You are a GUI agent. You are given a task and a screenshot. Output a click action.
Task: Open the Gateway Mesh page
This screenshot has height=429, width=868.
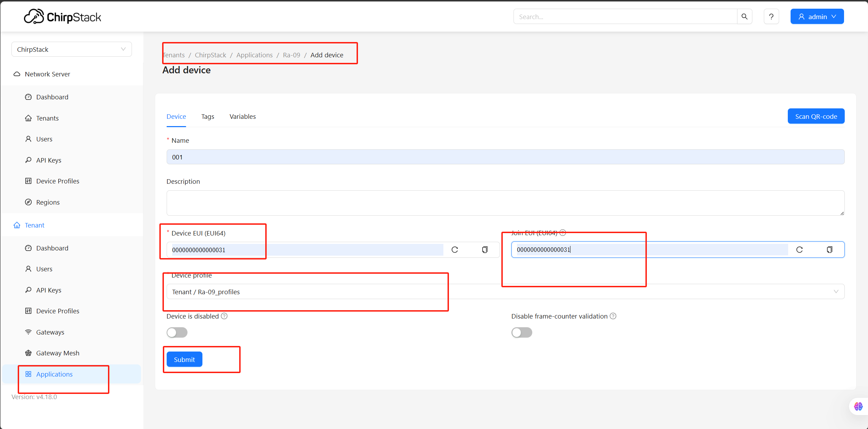tap(58, 353)
